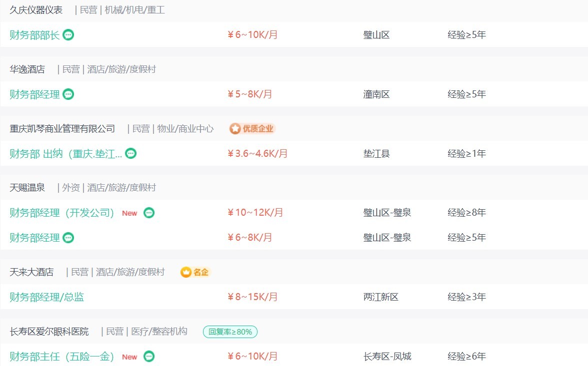Open company page 重庆凯琴商业管理有限公司
Screen dimensions: 588x366
(x=62, y=129)
